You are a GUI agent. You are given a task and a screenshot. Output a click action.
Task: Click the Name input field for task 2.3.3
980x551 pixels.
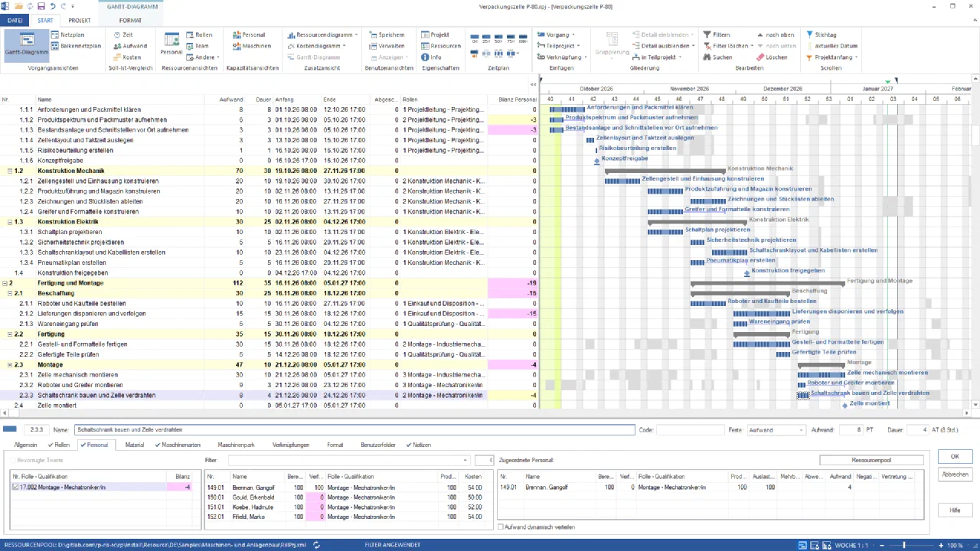pyautogui.click(x=354, y=430)
